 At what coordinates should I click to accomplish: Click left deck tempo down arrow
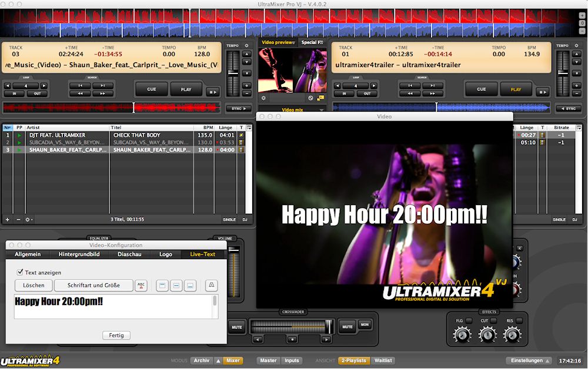coord(247,62)
